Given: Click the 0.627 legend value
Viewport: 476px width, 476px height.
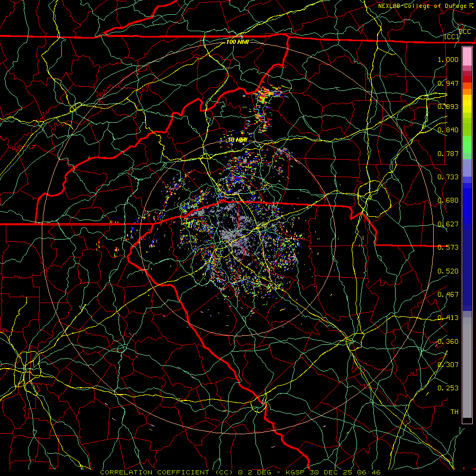Looking at the screenshot, I should pos(448,224).
